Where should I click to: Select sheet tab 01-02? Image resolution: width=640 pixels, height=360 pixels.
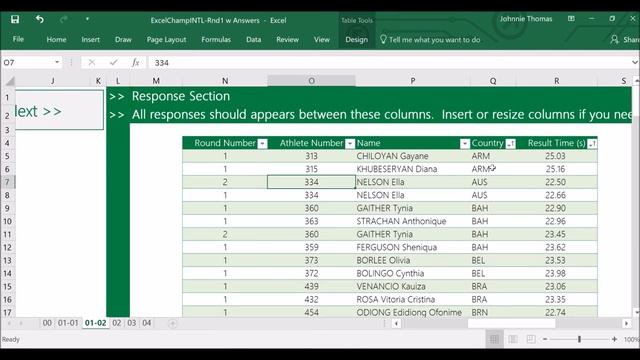click(x=96, y=323)
